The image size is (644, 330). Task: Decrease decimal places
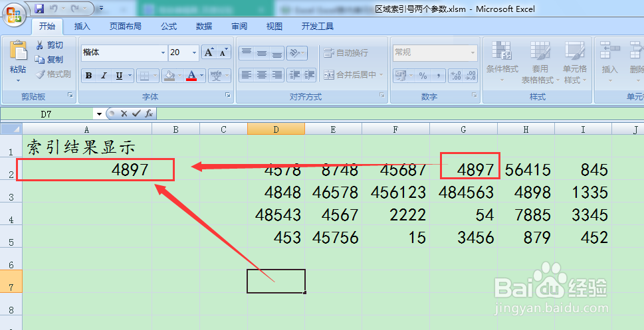[471, 76]
